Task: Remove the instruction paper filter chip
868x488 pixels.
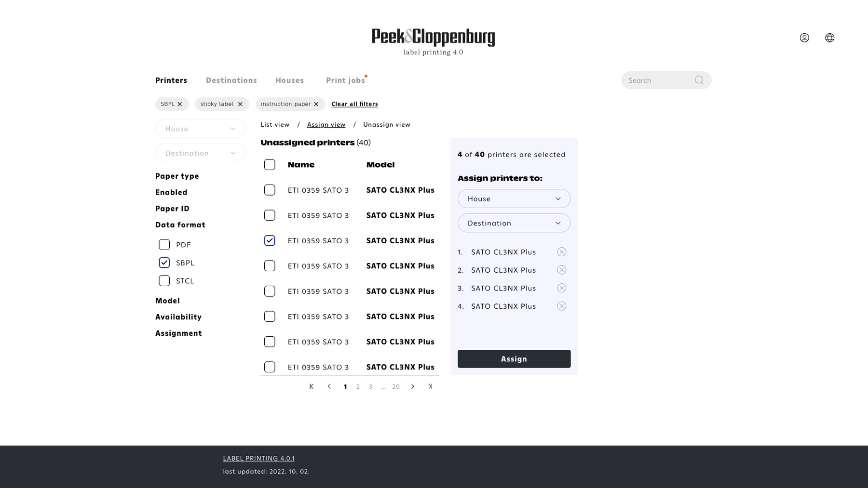Action: [316, 104]
